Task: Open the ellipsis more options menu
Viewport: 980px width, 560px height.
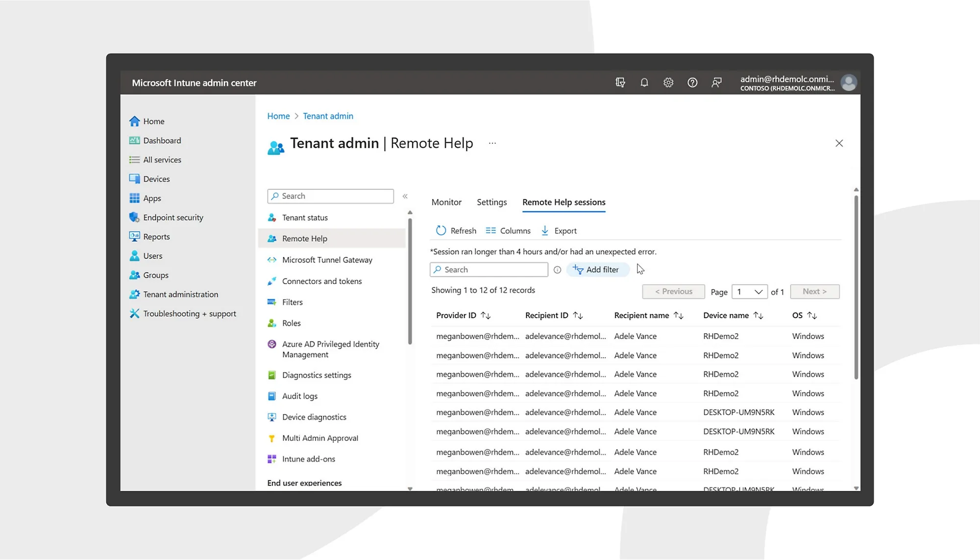Action: 492,143
